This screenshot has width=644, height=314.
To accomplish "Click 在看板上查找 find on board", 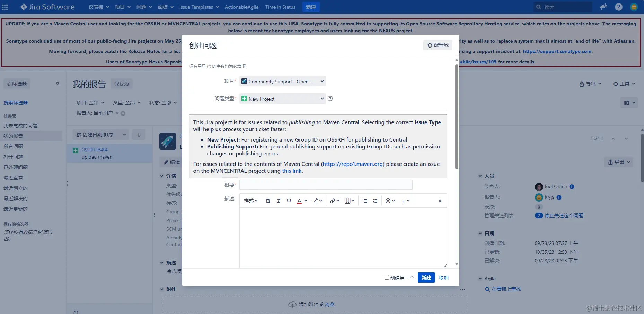I will [x=506, y=289].
